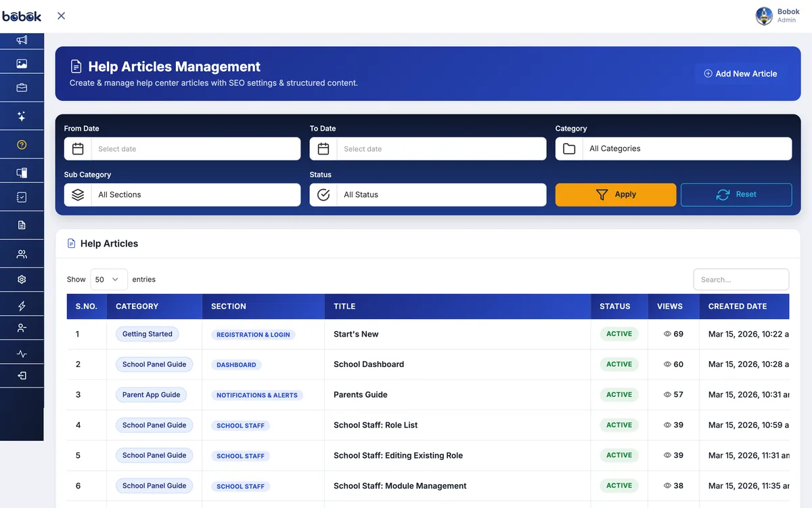Open the mobile devices sidebar icon
This screenshot has height=508, width=812.
pyautogui.click(x=22, y=173)
